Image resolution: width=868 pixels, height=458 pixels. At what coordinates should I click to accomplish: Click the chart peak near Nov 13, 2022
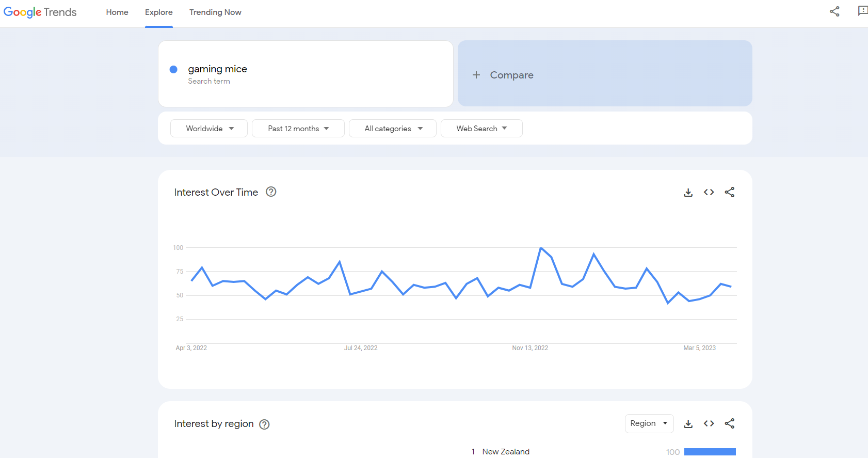pyautogui.click(x=541, y=248)
